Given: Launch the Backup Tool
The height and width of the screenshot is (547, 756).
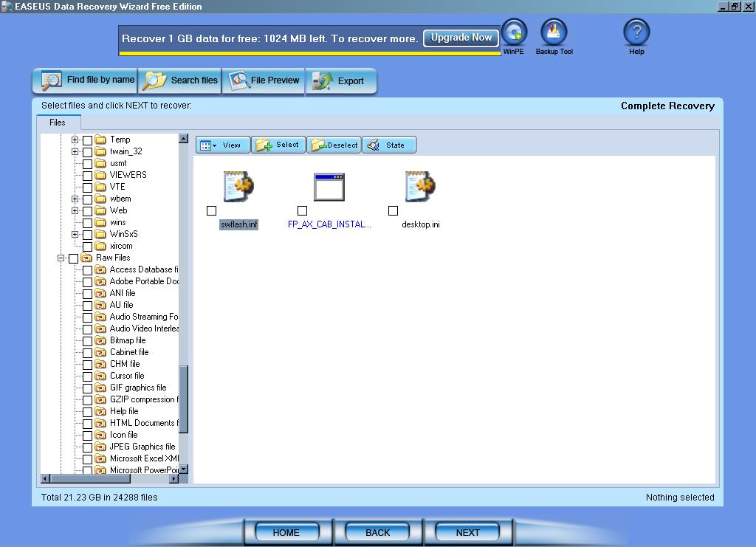Looking at the screenshot, I should pos(554,32).
